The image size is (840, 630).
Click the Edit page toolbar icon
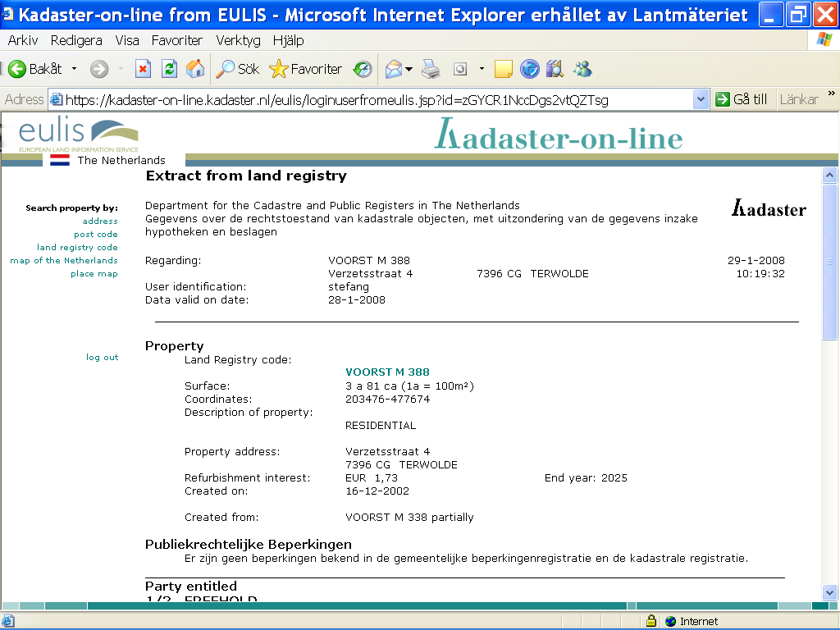click(x=460, y=69)
